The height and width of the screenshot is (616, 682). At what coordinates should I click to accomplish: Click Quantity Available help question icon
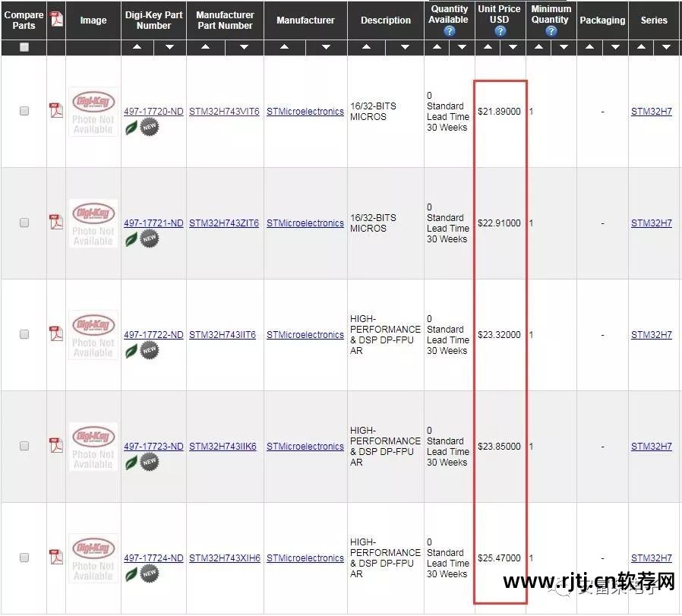(450, 31)
